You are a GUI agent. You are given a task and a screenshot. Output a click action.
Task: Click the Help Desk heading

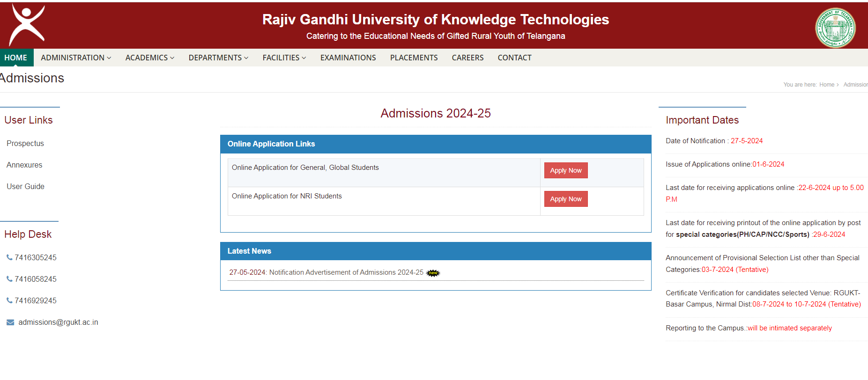28,234
